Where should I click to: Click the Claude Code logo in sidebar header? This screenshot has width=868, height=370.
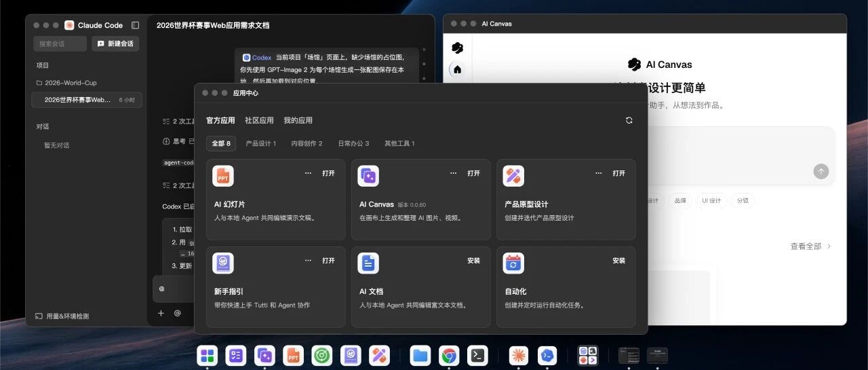[69, 25]
